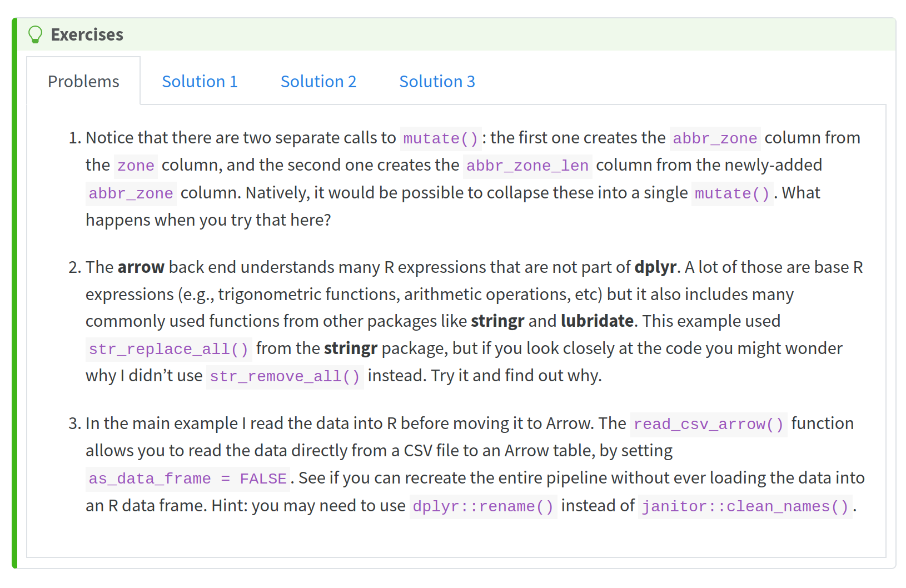Switch to the Problems tab
Image resolution: width=906 pixels, height=588 pixels.
pyautogui.click(x=83, y=81)
